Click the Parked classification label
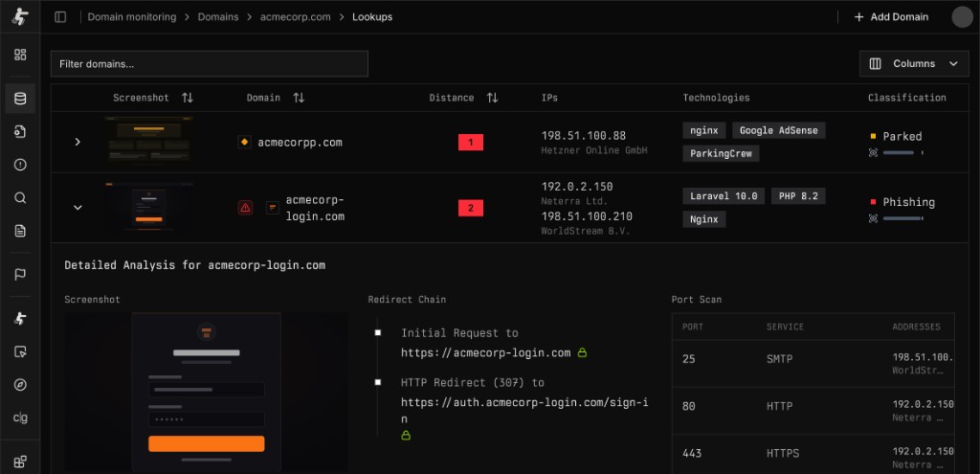This screenshot has width=980, height=474. [902, 136]
